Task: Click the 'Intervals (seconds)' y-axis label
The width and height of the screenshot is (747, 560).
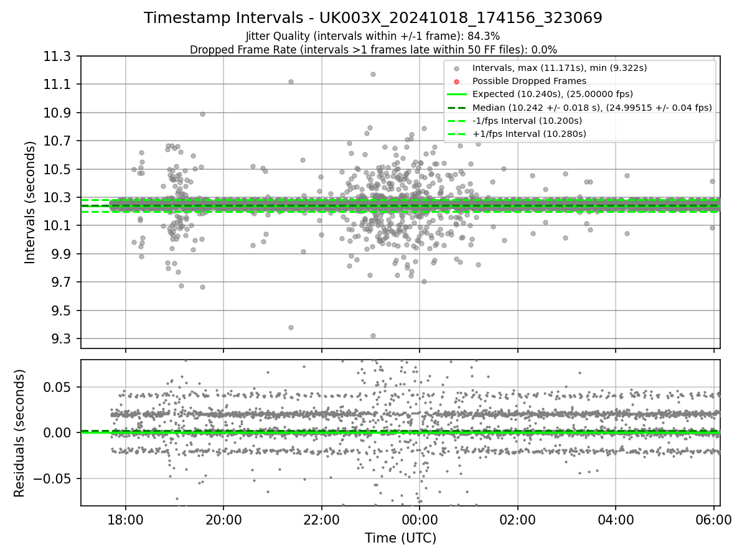Action: (31, 202)
